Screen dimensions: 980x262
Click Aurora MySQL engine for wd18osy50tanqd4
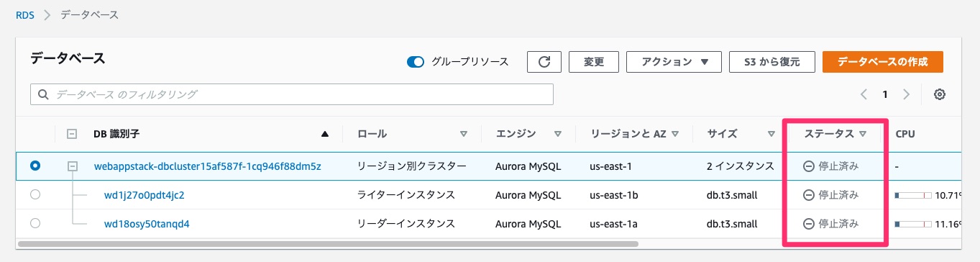point(529,224)
